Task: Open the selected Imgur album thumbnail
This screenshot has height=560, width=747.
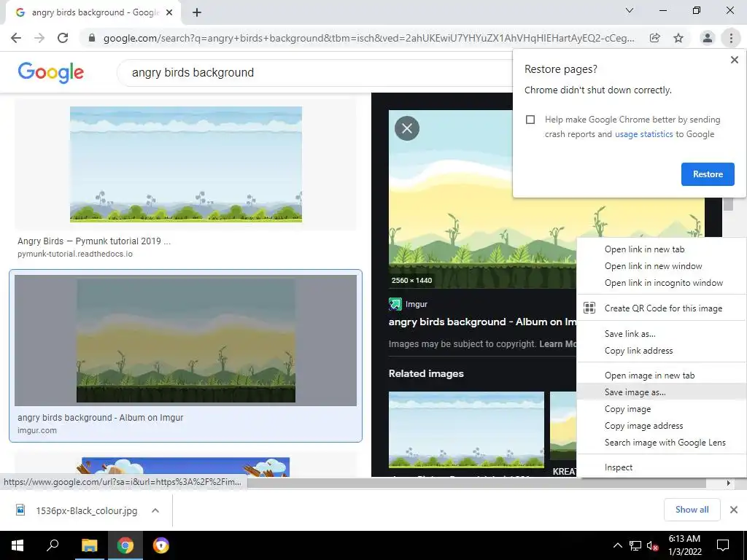Action: click(x=186, y=341)
